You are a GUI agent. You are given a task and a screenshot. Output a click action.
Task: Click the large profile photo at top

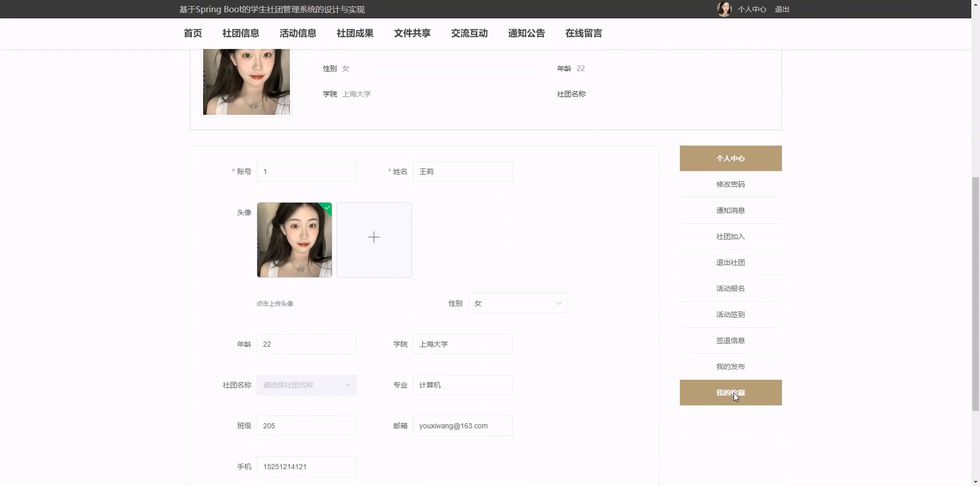click(246, 81)
